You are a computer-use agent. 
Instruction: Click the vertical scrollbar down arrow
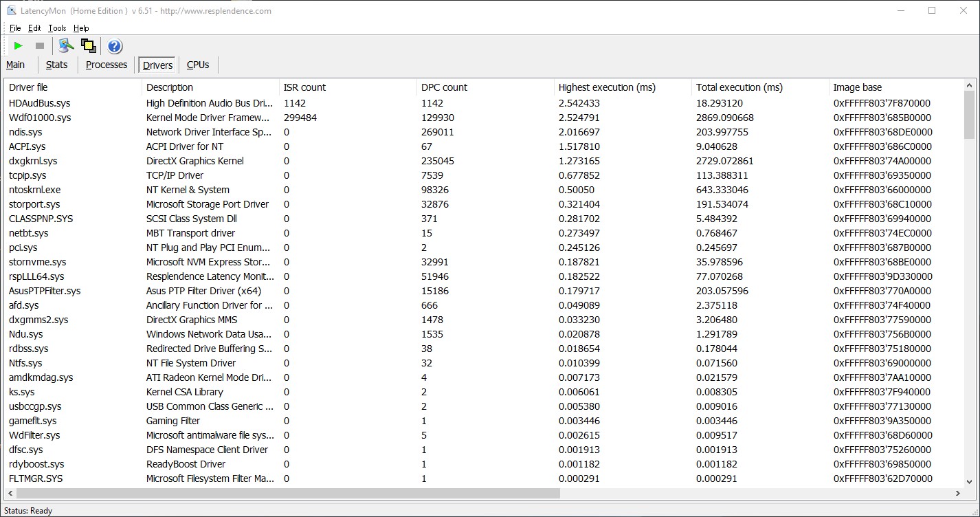point(970,482)
